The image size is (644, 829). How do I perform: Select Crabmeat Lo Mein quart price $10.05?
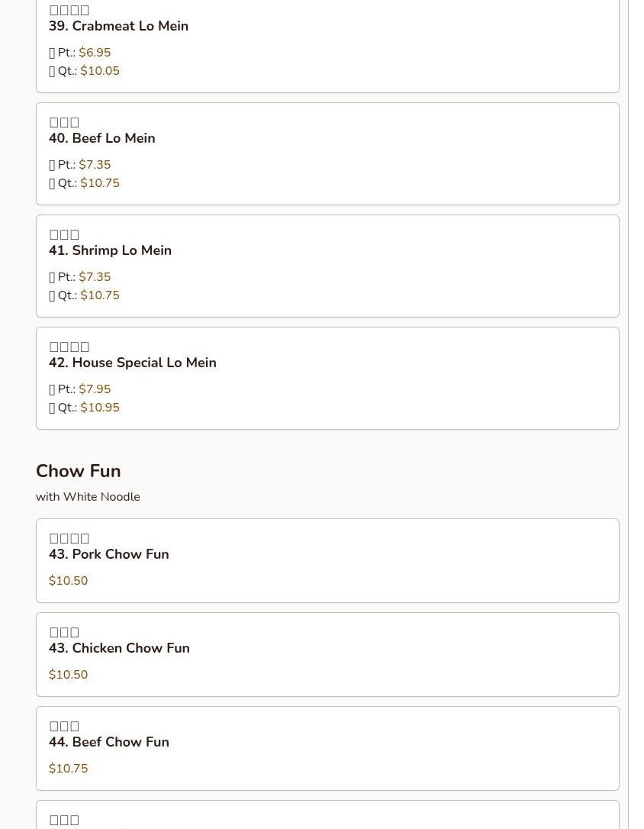coord(99,71)
